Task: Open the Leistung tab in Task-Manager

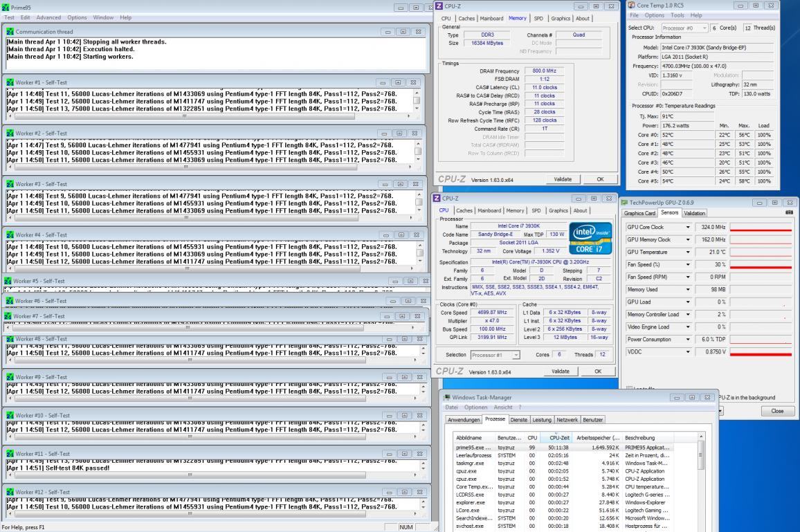Action: click(542, 420)
